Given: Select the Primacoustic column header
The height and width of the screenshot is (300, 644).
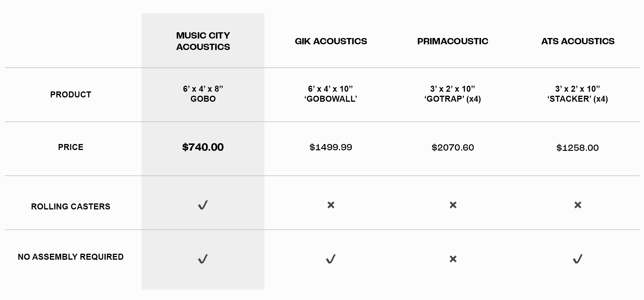Looking at the screenshot, I should click(x=453, y=41).
